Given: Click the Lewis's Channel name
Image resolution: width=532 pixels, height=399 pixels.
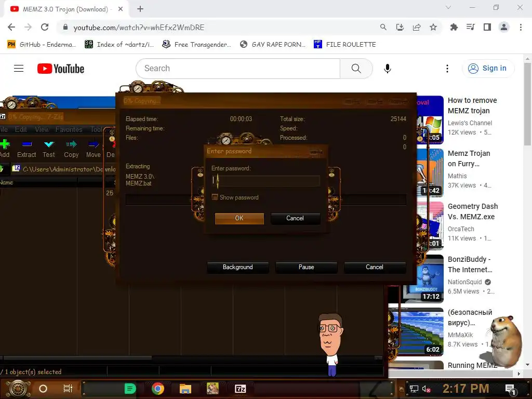Looking at the screenshot, I should [470, 123].
